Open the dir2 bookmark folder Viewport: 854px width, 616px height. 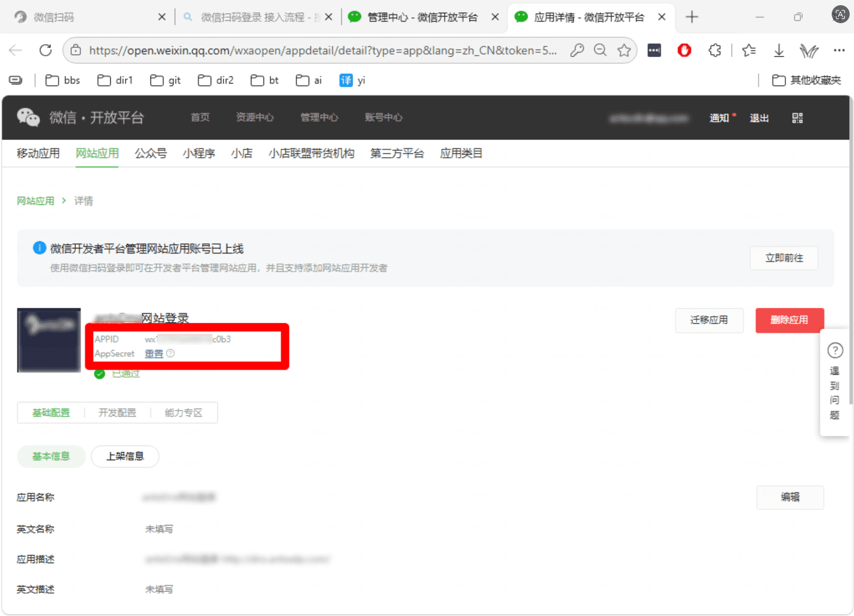click(x=216, y=80)
